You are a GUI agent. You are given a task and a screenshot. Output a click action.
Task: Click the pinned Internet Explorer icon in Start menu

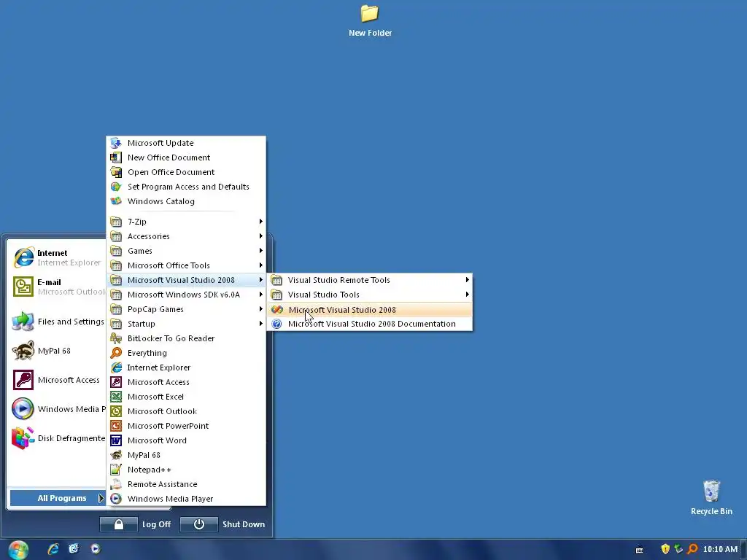click(x=23, y=257)
